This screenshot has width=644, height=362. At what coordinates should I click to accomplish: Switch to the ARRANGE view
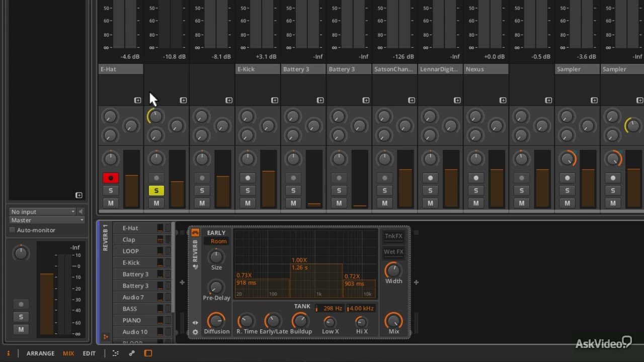coord(40,353)
